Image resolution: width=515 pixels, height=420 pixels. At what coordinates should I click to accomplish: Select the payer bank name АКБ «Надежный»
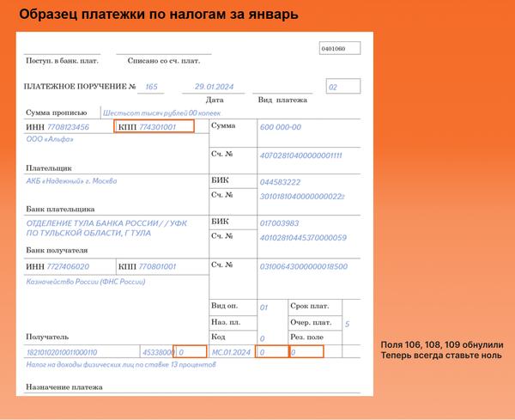click(72, 181)
